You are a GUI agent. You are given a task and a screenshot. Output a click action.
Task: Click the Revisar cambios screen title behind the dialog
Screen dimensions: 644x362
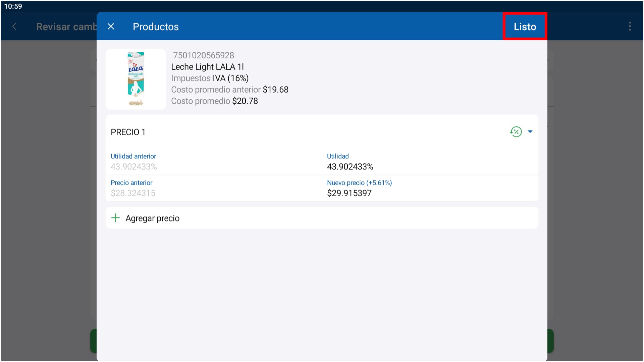(66, 27)
